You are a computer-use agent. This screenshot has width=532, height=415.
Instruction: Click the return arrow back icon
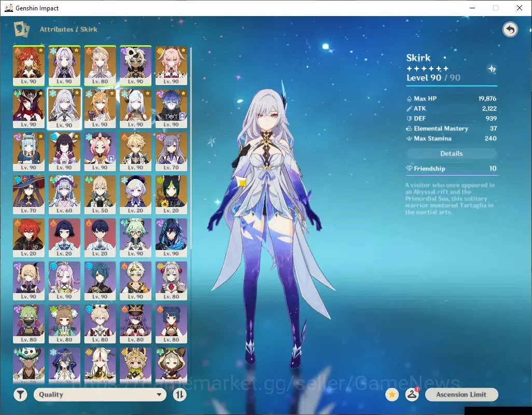510,30
